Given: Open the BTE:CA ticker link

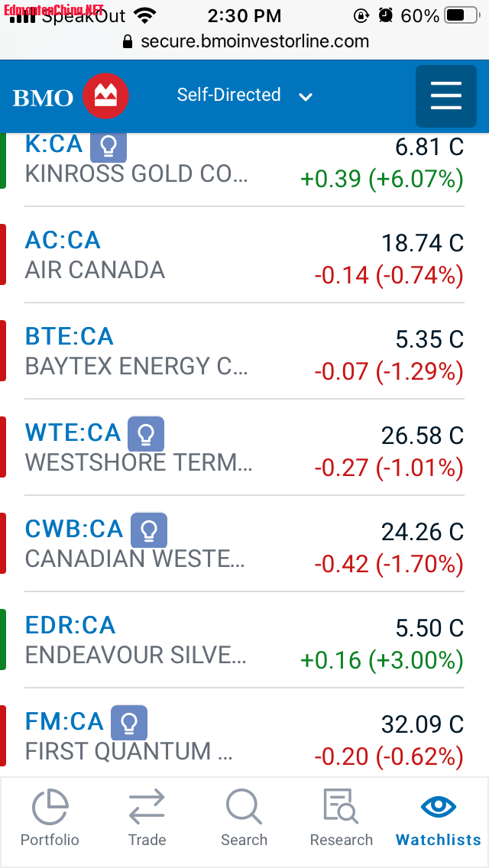Looking at the screenshot, I should tap(69, 337).
